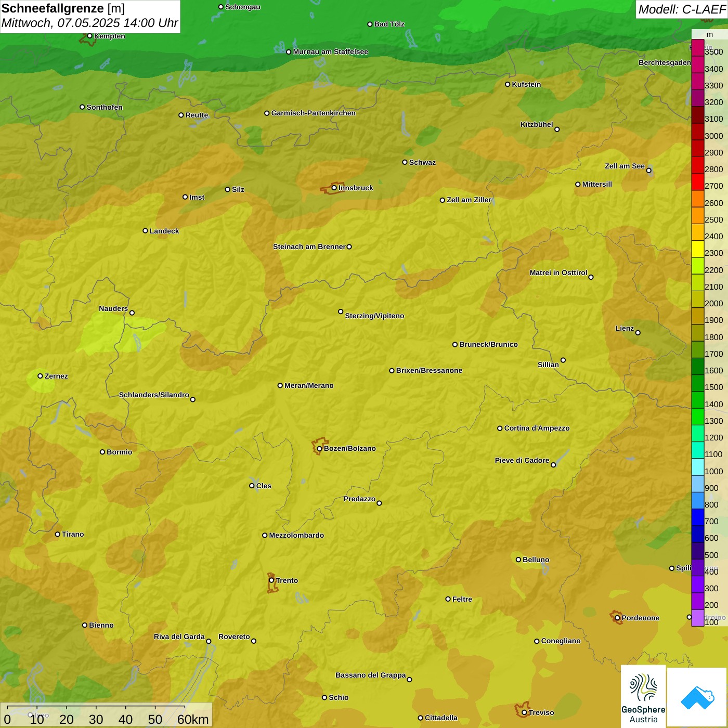
Task: Pick the Kufstein marker circle
Action: (508, 84)
